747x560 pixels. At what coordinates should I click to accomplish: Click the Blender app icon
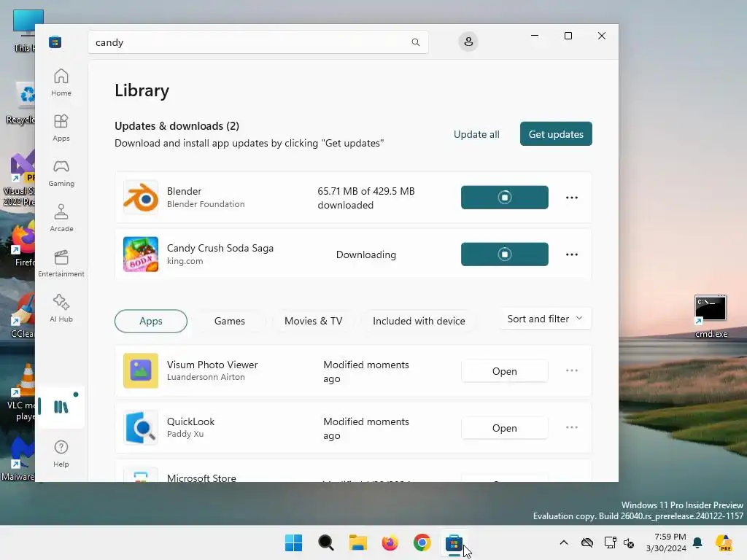click(141, 197)
